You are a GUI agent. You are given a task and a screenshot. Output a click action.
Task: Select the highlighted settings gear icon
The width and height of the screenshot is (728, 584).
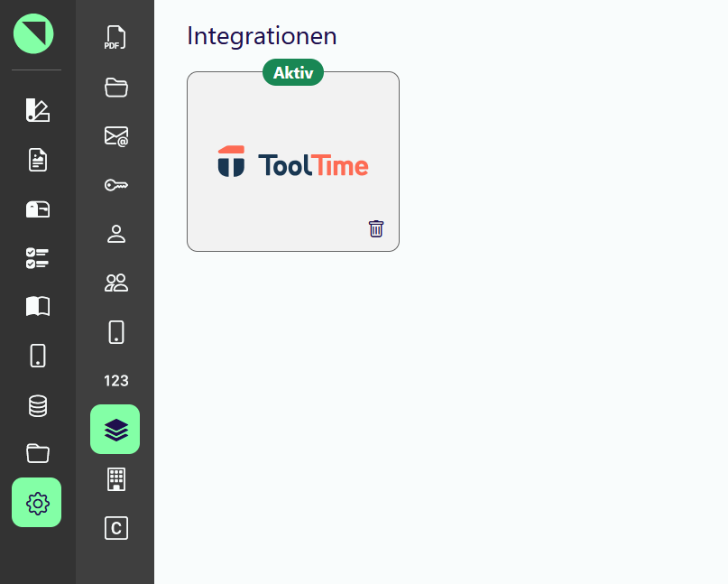37,502
